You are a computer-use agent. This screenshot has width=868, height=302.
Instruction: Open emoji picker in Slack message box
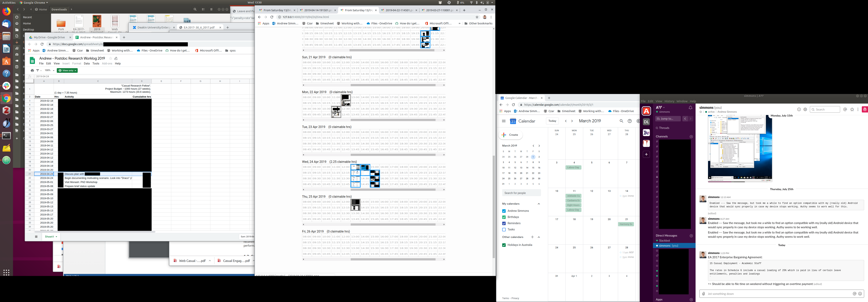click(x=860, y=294)
